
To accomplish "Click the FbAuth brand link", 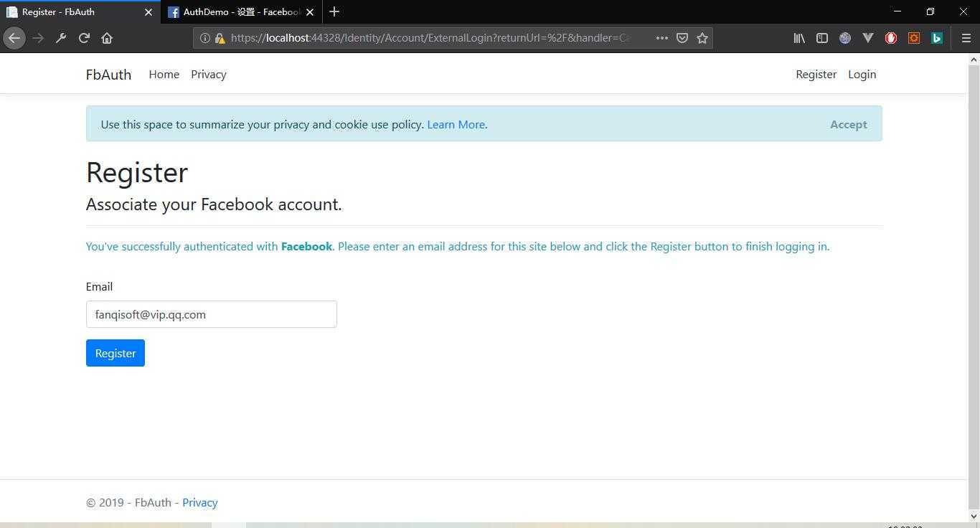I will [108, 75].
